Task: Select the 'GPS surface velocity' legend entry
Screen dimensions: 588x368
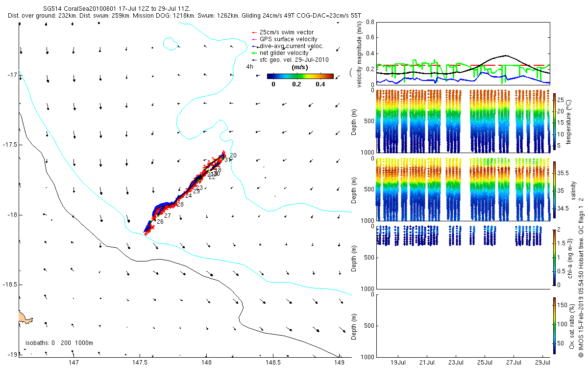Action: coord(288,39)
